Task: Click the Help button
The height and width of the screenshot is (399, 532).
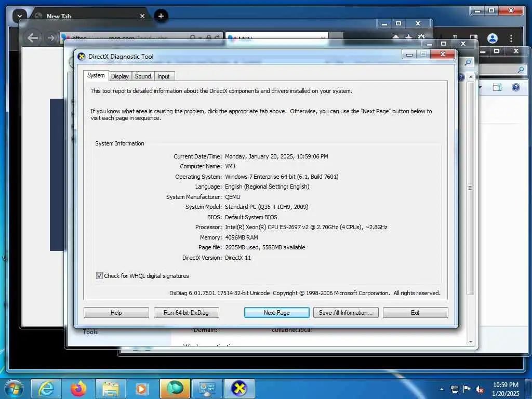Action: (x=116, y=312)
